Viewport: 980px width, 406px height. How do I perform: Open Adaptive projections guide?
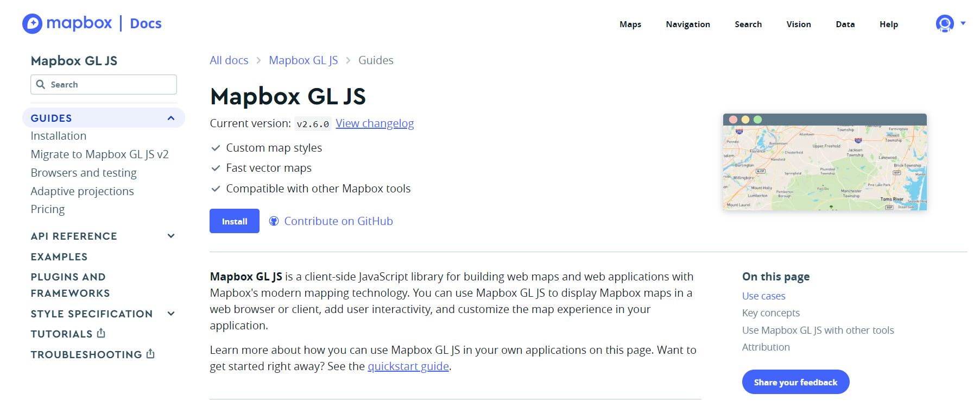pos(82,191)
